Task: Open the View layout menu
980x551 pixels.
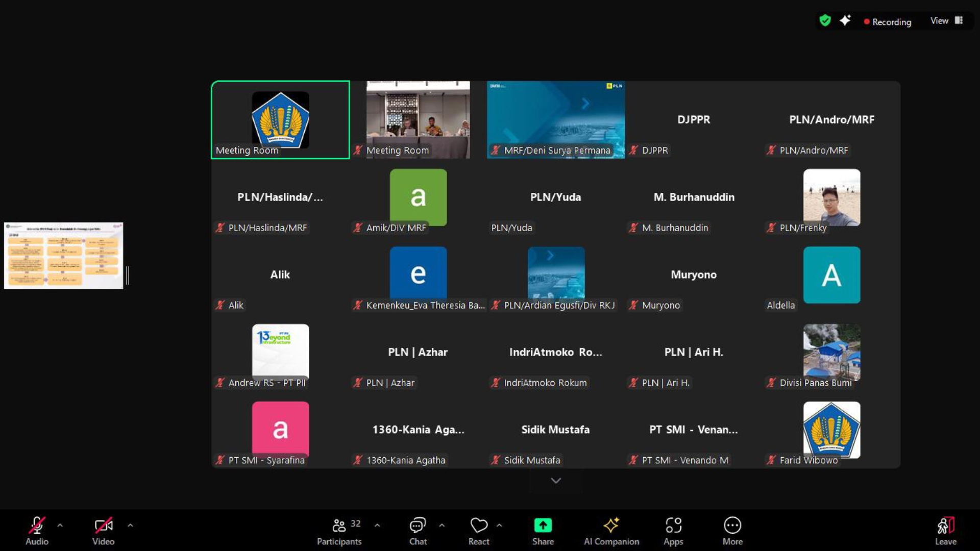Action: coord(946,20)
